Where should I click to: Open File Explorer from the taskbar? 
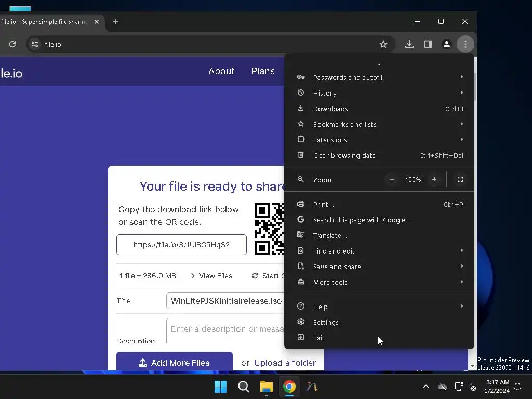[267, 387]
